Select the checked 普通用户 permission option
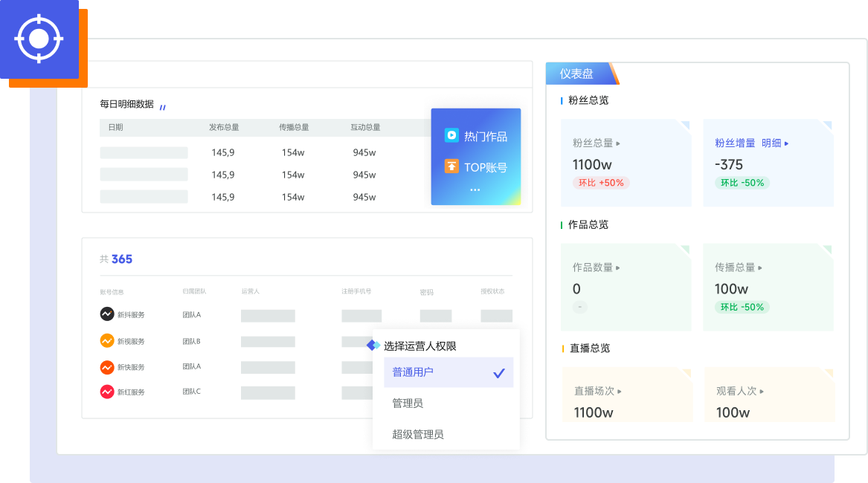 [x=448, y=372]
